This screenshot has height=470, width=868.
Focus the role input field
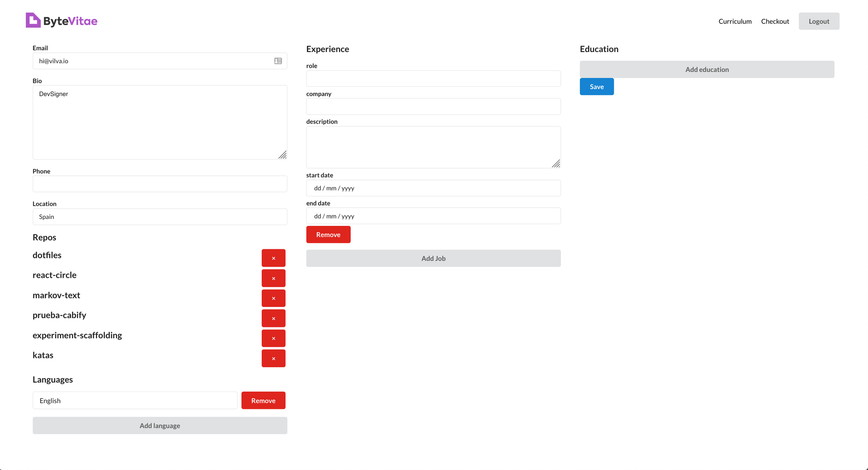coord(433,78)
